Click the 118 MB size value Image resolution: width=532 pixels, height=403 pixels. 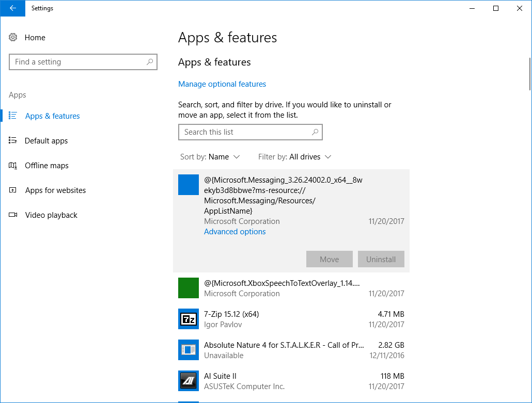392,376
